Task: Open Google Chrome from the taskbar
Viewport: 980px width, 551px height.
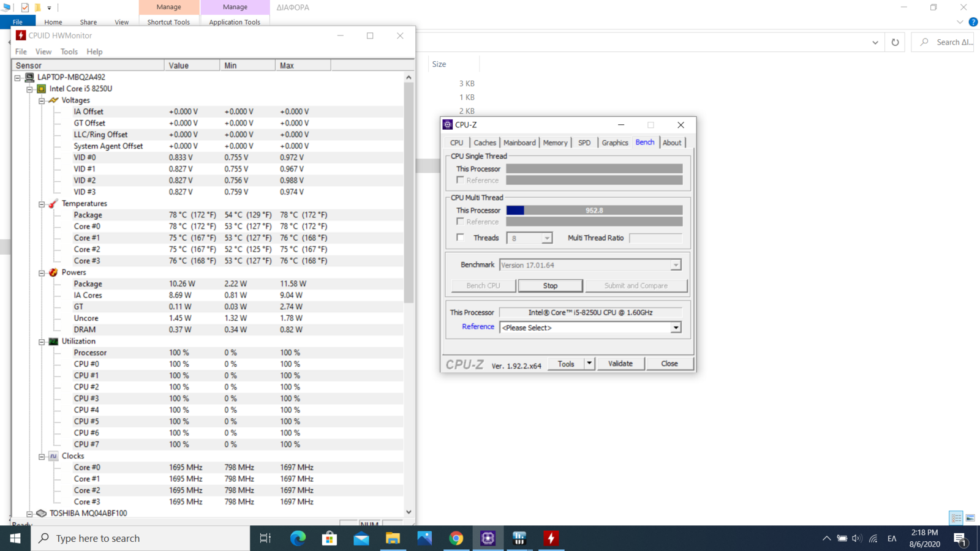Action: point(456,538)
